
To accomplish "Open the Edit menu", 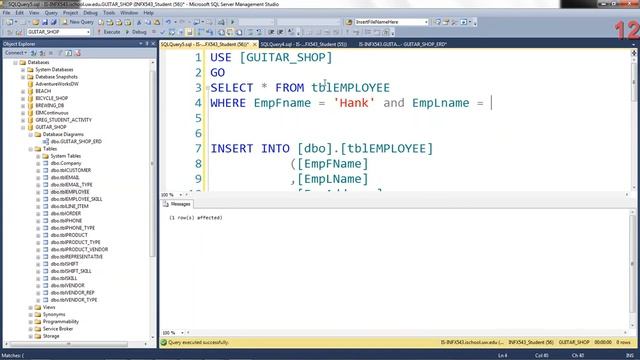I will point(19,13).
